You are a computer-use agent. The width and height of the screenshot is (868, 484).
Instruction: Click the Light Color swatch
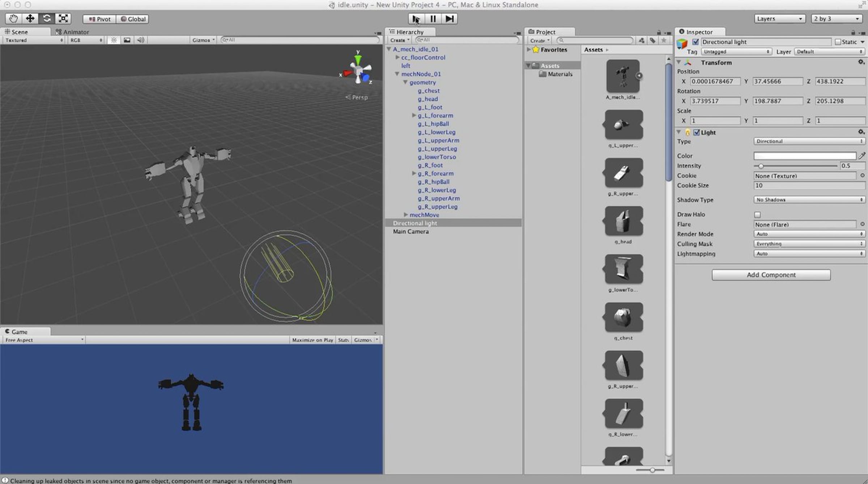tap(805, 156)
